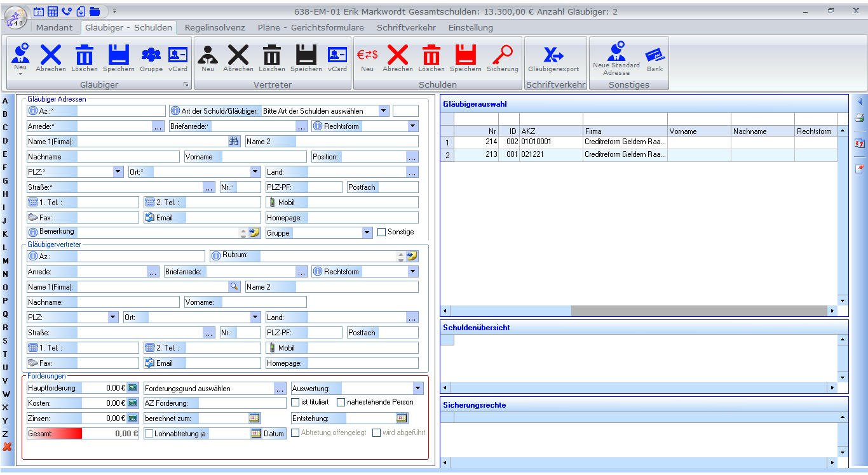Click the binoculars search icon beside Name 1(Firma)

[234, 141]
